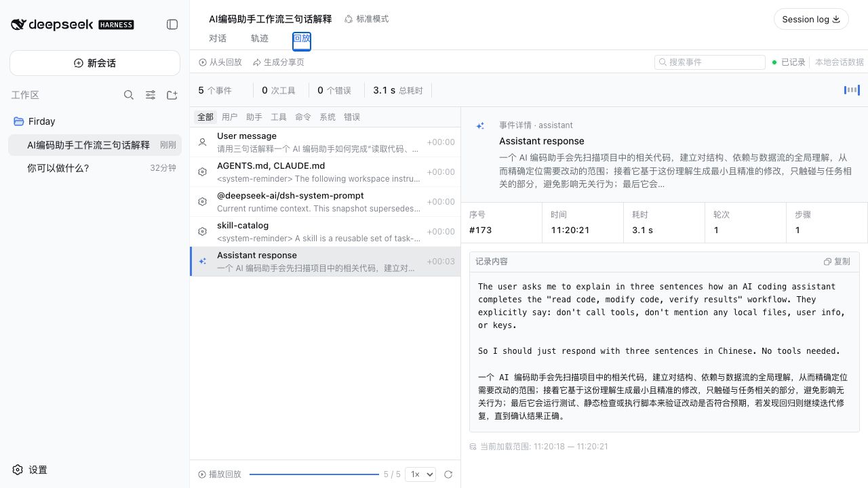This screenshot has width=868, height=488.
Task: Filter events by 命令
Action: pyautogui.click(x=303, y=117)
